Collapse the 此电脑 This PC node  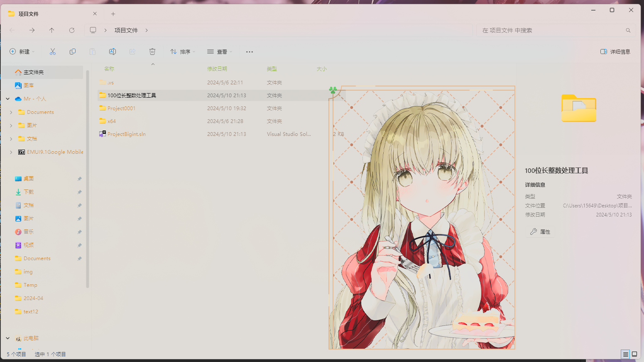(x=8, y=338)
